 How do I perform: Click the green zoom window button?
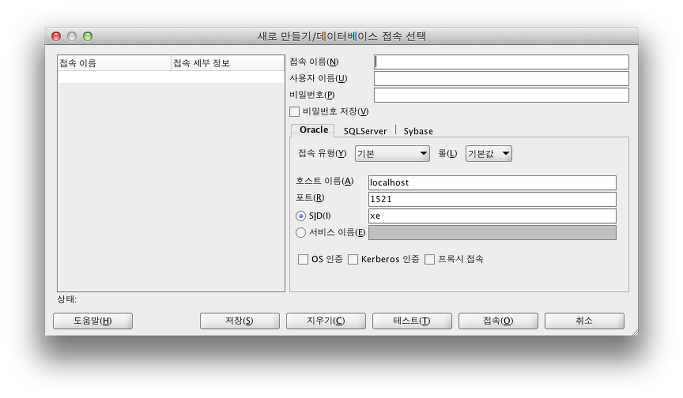[x=88, y=36]
